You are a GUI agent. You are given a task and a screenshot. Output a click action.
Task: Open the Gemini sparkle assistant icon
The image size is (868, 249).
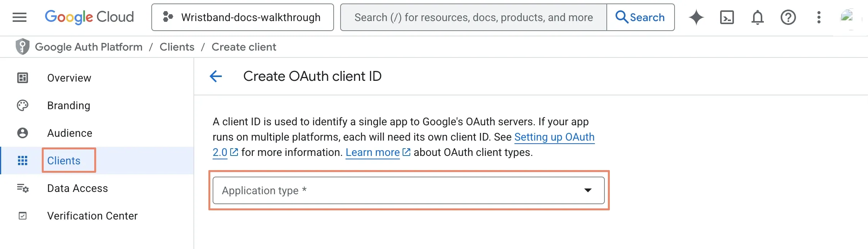[696, 17]
